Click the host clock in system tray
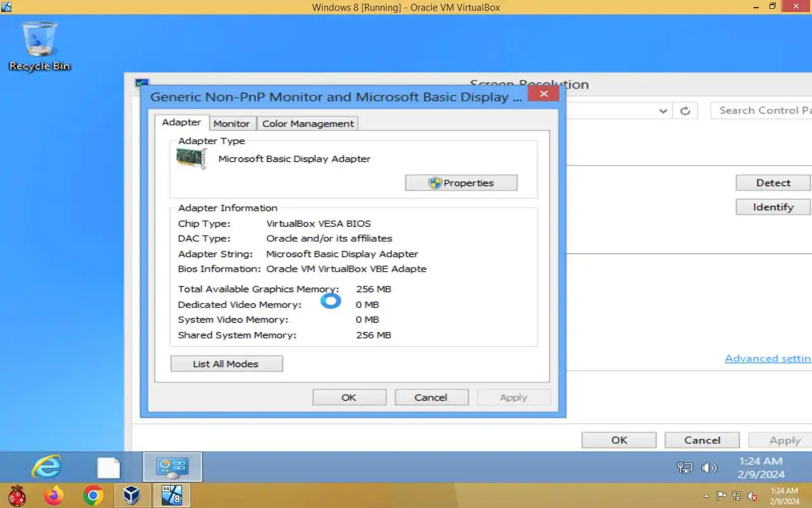This screenshot has width=812, height=508. pos(784,496)
